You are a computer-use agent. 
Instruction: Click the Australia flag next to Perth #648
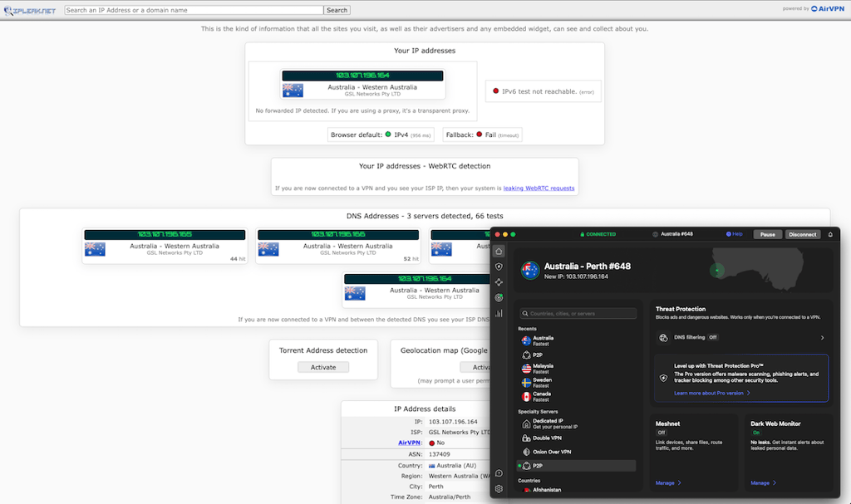pyautogui.click(x=530, y=270)
